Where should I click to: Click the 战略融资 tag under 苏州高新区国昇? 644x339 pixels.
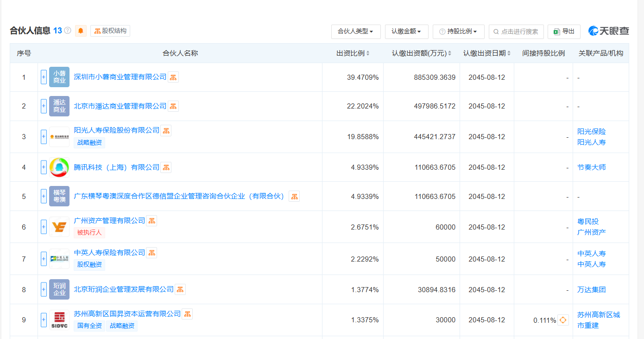[x=122, y=326]
